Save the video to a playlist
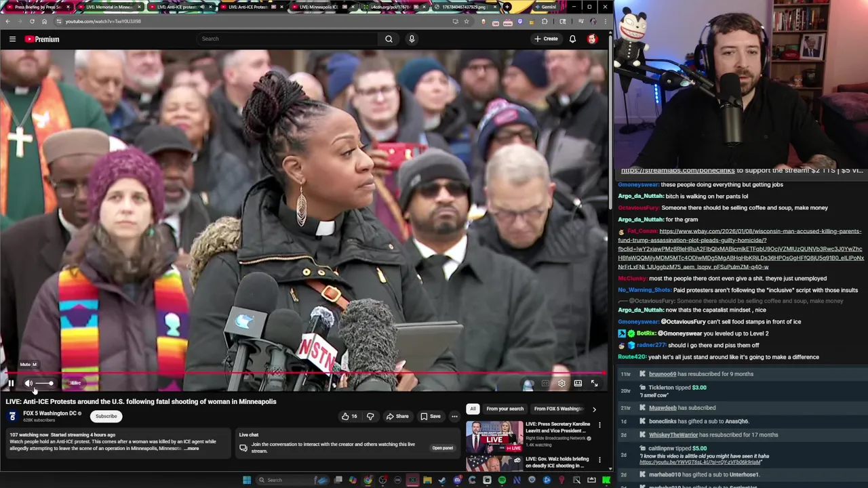Screen dimensions: 868x488 pyautogui.click(x=431, y=416)
